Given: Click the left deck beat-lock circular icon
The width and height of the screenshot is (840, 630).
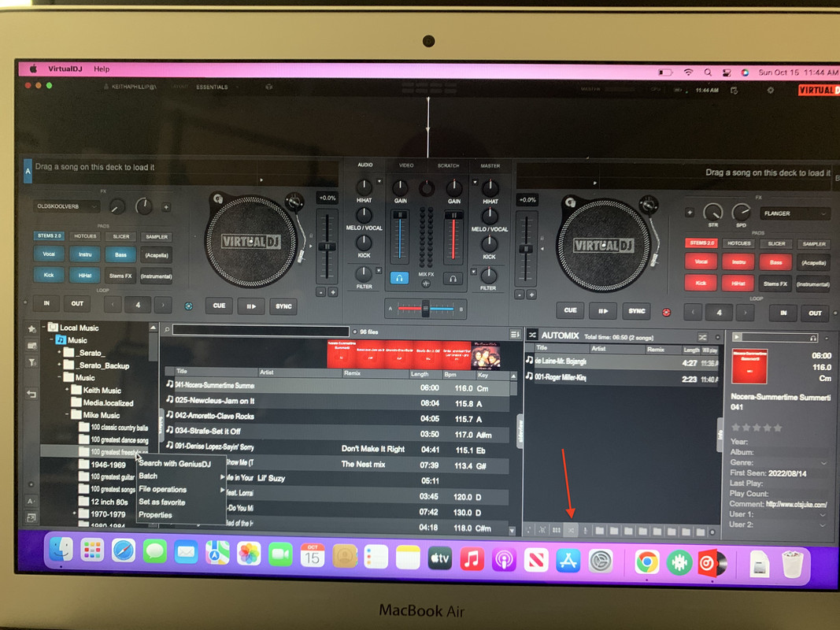Looking at the screenshot, I should click(x=189, y=306).
